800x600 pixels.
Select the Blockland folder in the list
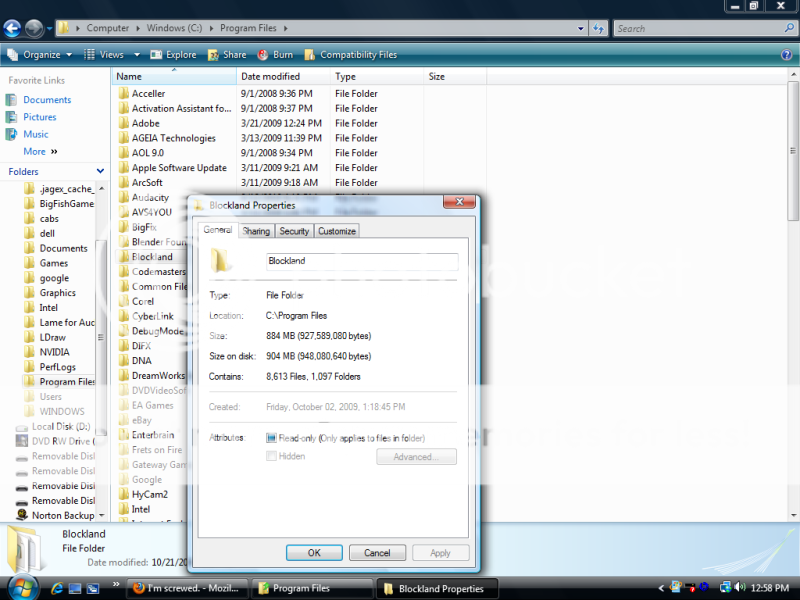[x=152, y=257]
